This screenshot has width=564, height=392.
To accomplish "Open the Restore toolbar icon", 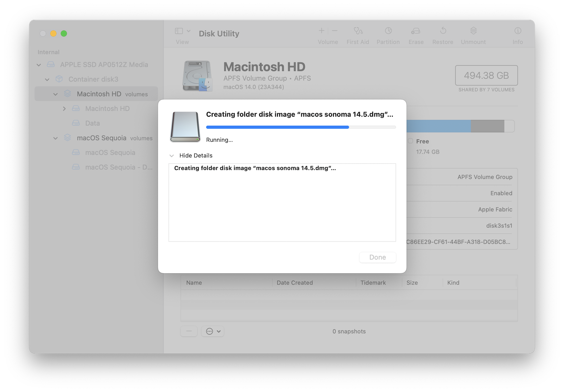I will click(443, 31).
